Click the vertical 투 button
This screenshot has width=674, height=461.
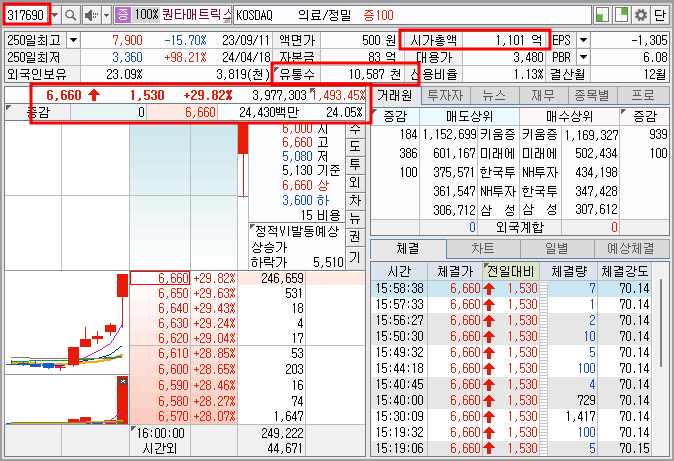pos(355,164)
